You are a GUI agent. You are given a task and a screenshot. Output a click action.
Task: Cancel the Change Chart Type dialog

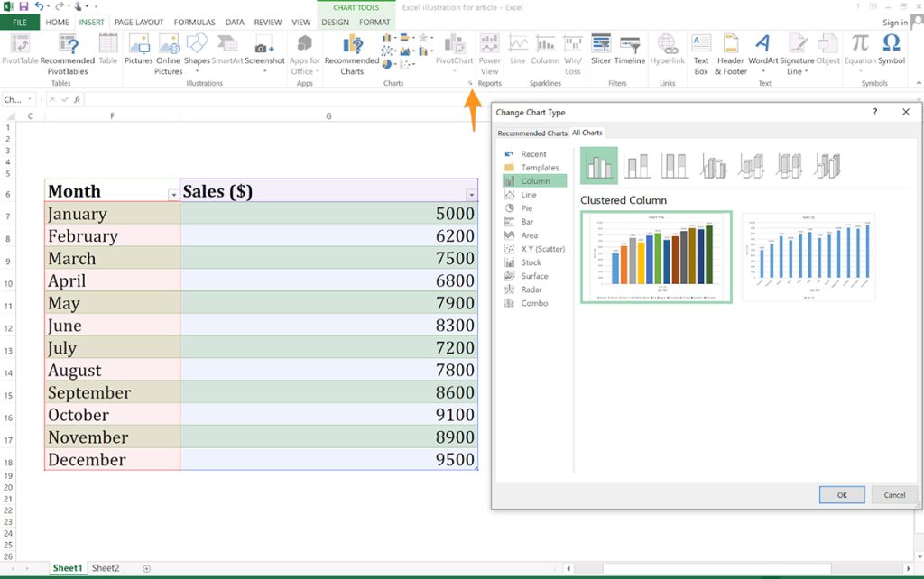click(894, 494)
